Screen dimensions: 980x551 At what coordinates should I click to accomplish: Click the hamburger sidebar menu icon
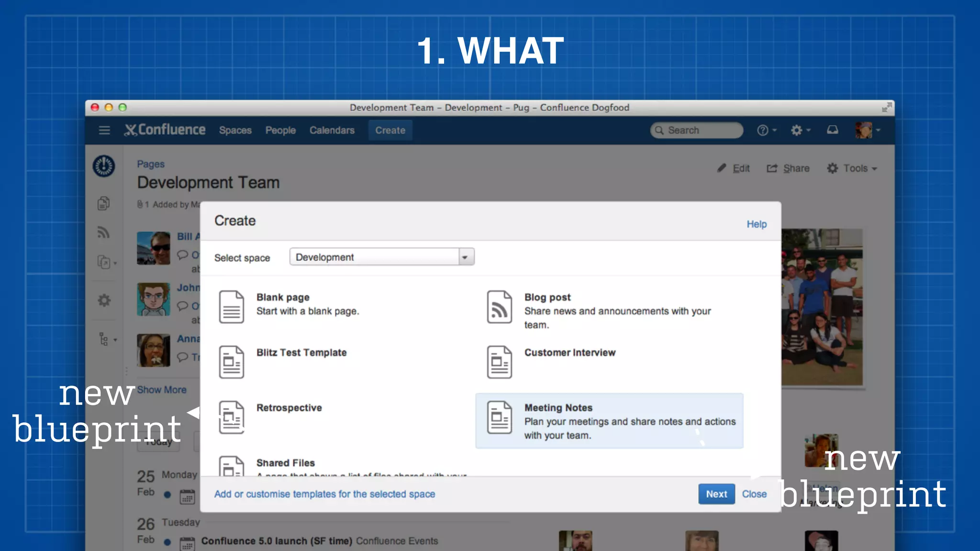click(x=104, y=130)
